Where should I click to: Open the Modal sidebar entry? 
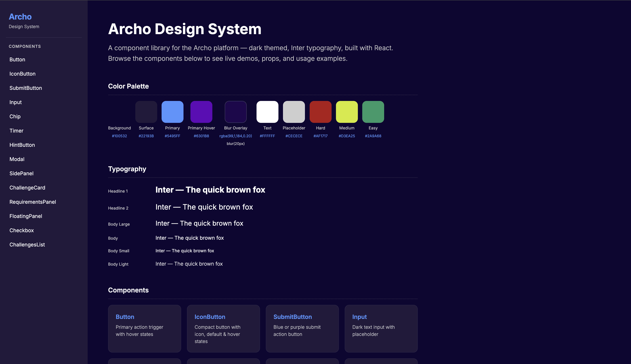pos(17,159)
